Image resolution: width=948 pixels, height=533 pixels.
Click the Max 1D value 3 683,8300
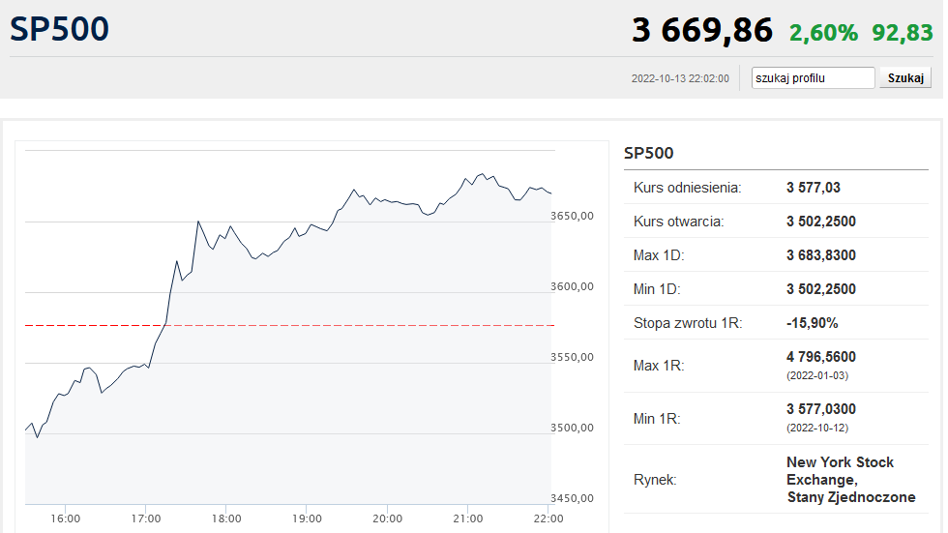[x=821, y=255]
